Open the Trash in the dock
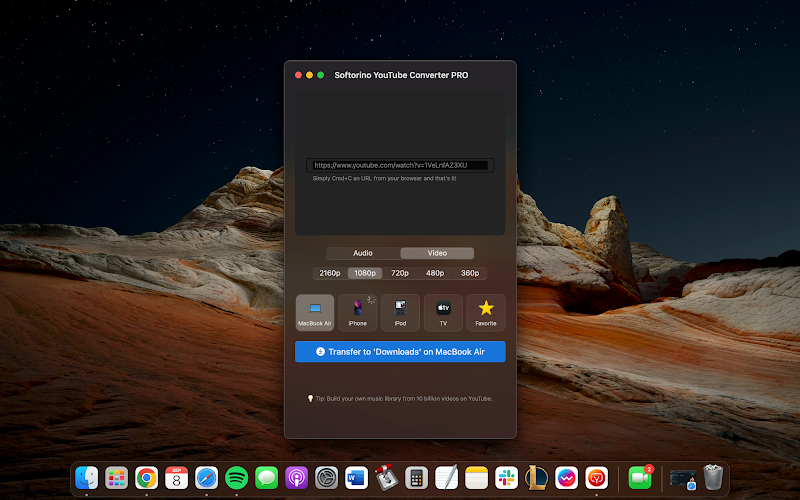The height and width of the screenshot is (500, 800). tap(713, 478)
